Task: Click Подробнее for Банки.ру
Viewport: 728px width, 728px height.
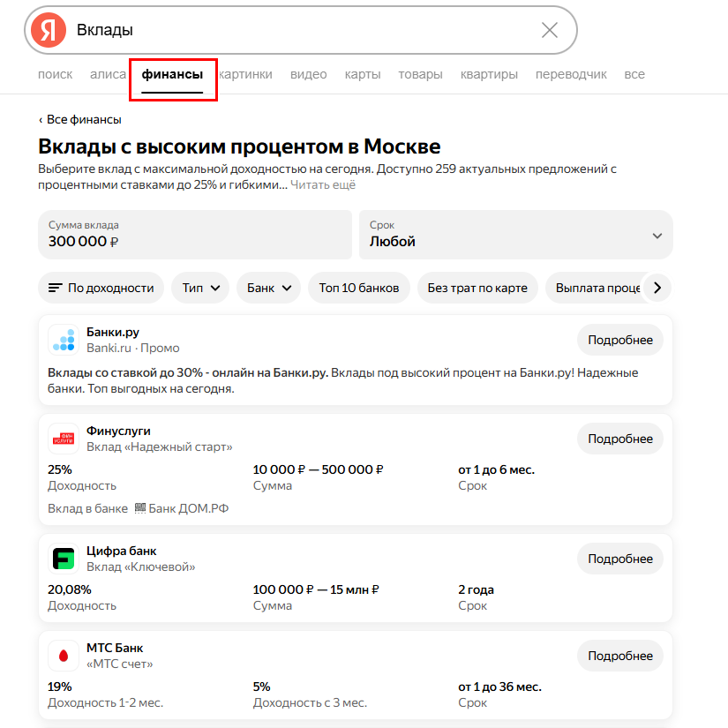Action: pos(620,340)
